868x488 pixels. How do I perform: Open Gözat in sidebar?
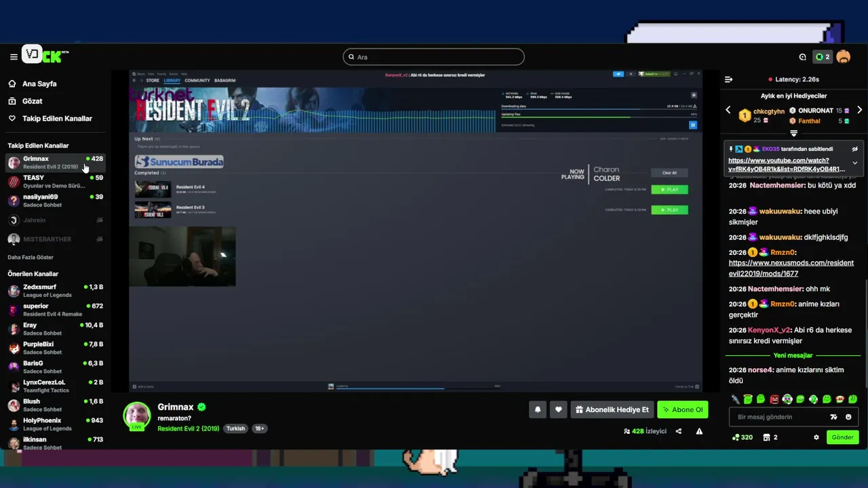tap(32, 101)
